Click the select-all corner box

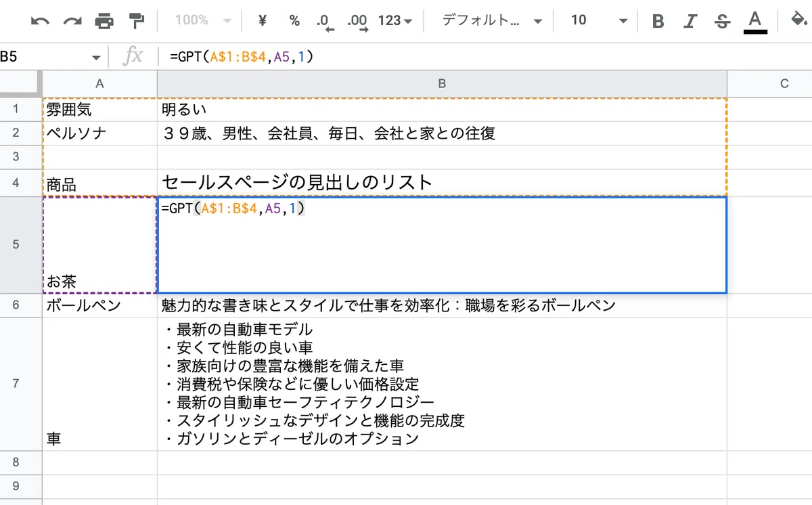click(x=20, y=84)
